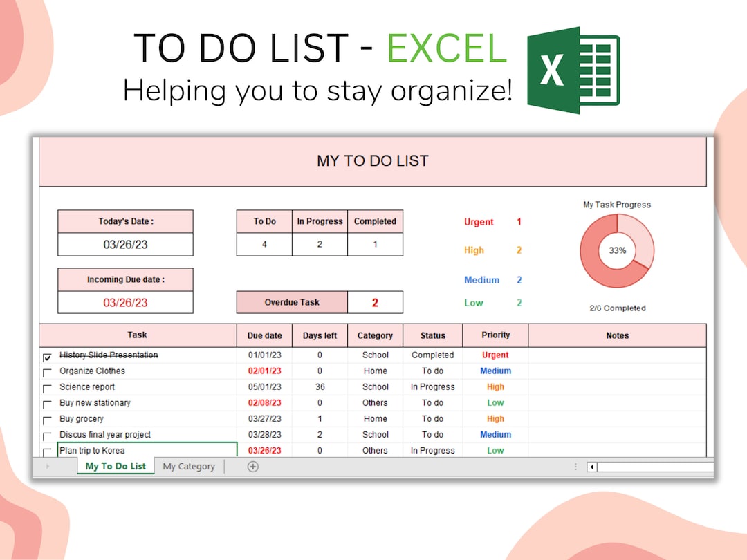This screenshot has width=747, height=560.
Task: Check the Buy grocery checkbox
Action: [x=47, y=421]
